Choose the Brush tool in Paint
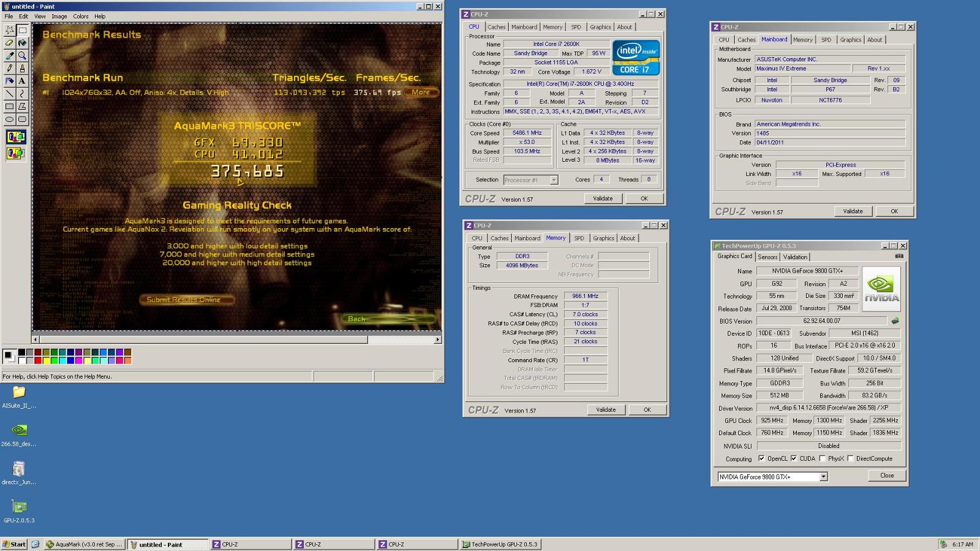Image resolution: width=980 pixels, height=551 pixels. (x=22, y=68)
